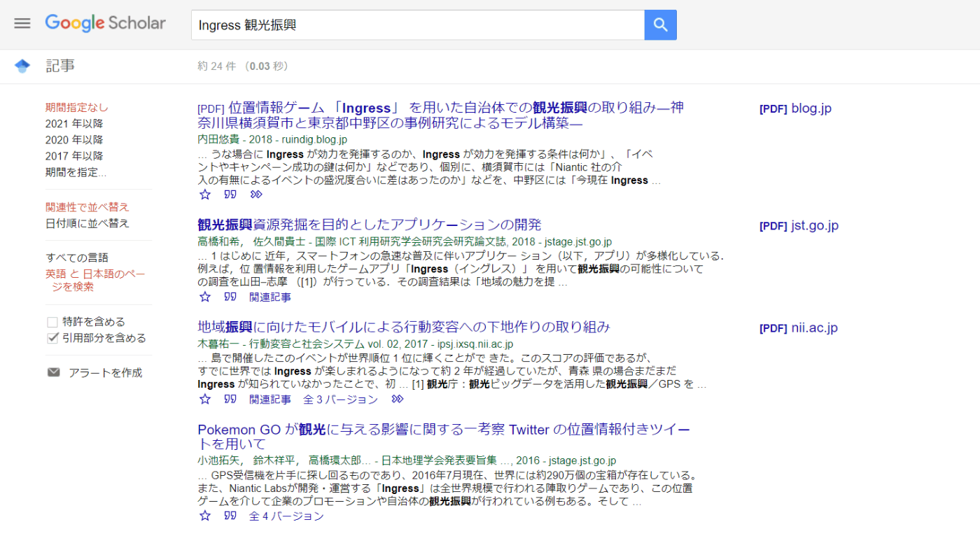Uncheck the 引用部分を含める checkbox
The width and height of the screenshot is (980, 536).
[x=52, y=338]
